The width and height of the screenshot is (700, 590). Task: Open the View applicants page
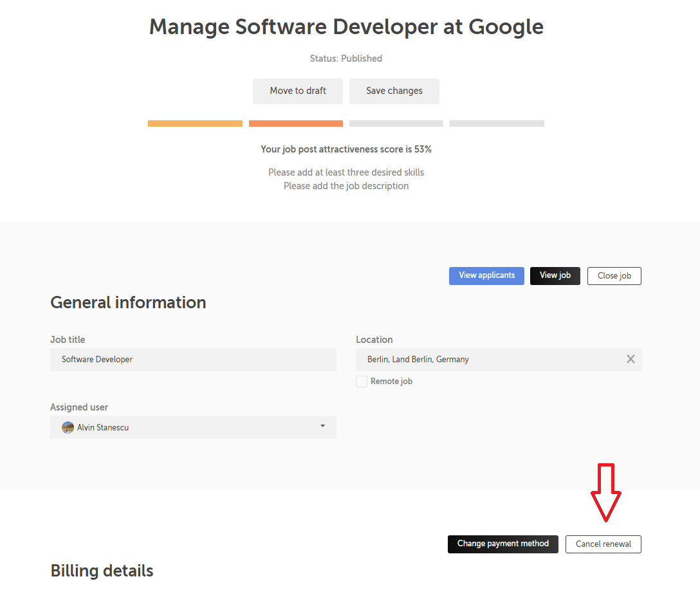point(486,276)
